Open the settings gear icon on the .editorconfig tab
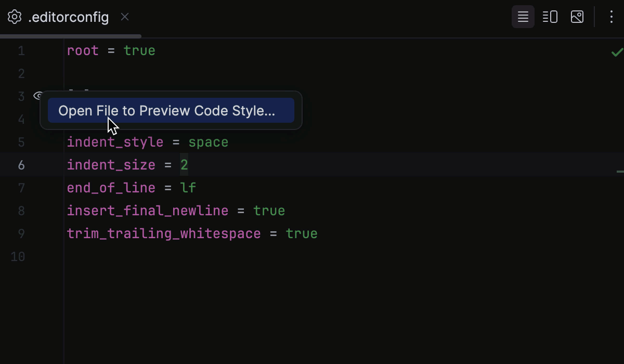Image resolution: width=624 pixels, height=364 pixels. click(14, 17)
